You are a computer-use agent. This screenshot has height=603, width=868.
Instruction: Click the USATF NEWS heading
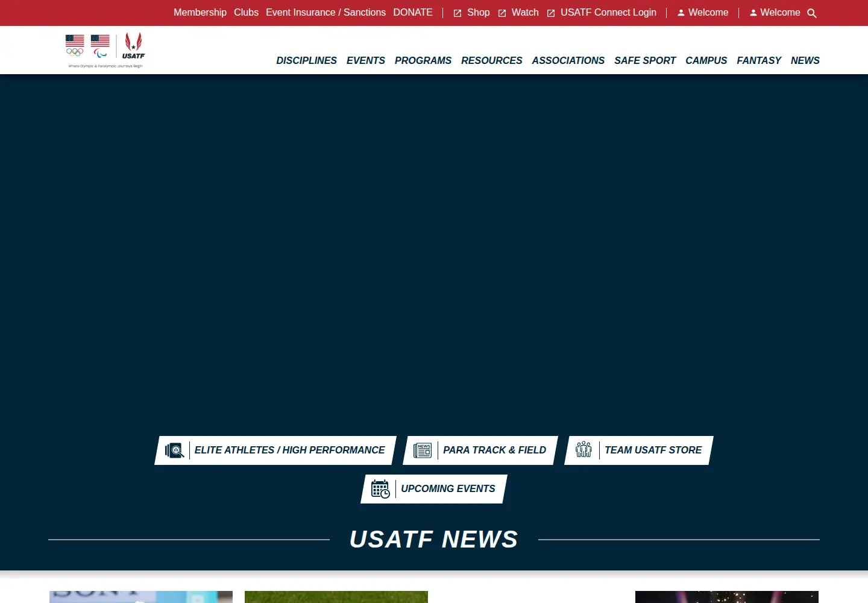click(434, 539)
